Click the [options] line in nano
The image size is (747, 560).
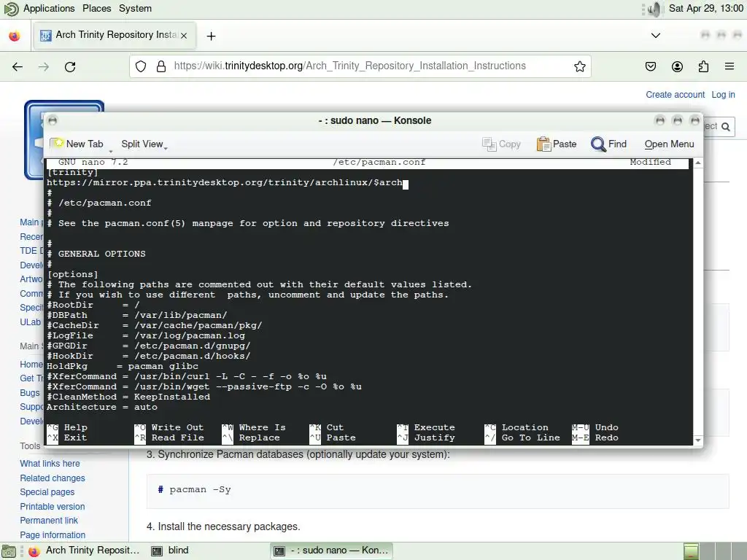pyautogui.click(x=72, y=274)
